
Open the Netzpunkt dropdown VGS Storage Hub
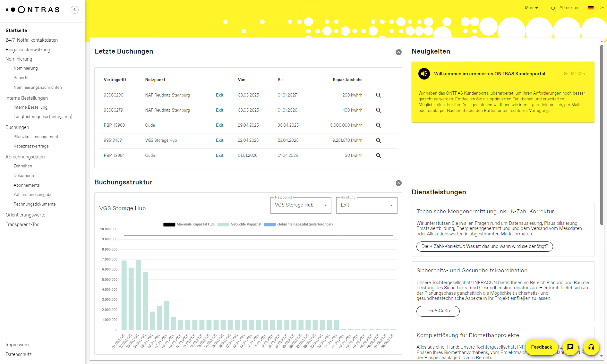pos(301,205)
